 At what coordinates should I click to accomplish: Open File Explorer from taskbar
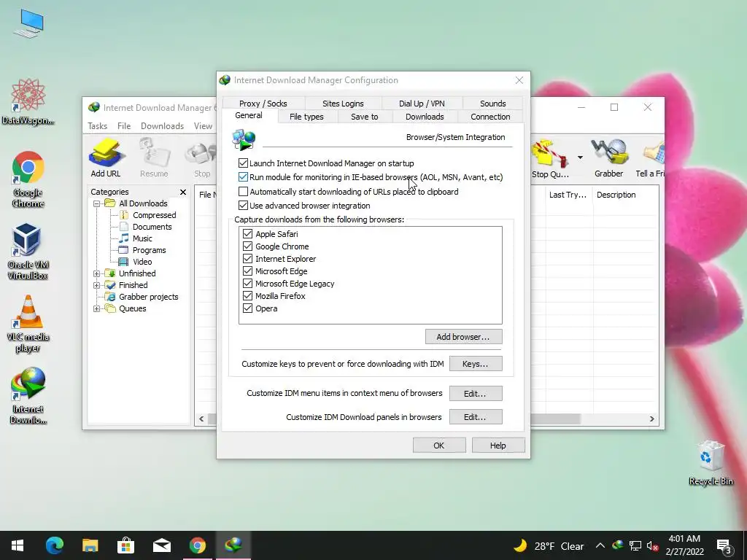[90, 545]
